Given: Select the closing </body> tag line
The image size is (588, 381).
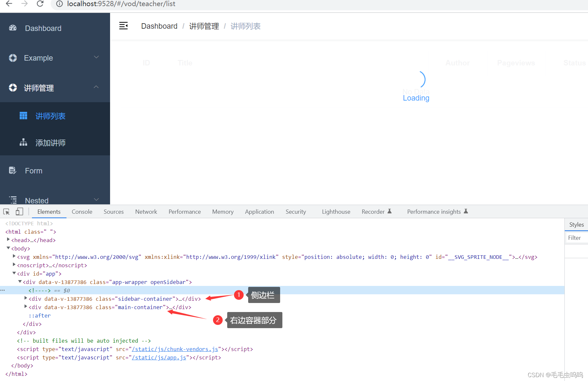Looking at the screenshot, I should click(22, 366).
